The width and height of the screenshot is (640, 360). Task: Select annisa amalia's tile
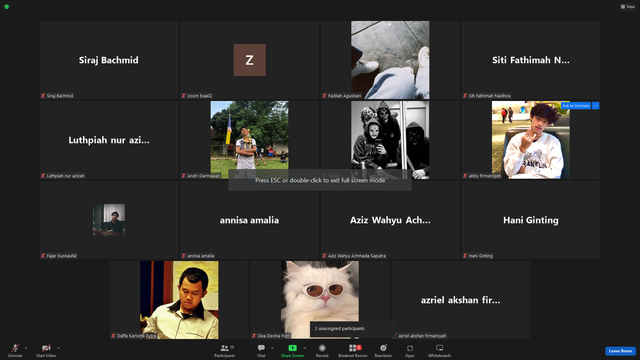pos(249,220)
